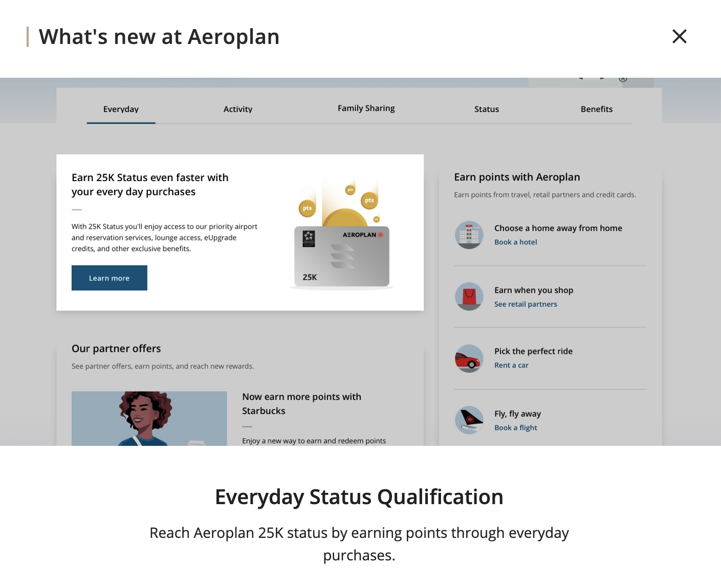Switch to the Activity tab

(238, 109)
